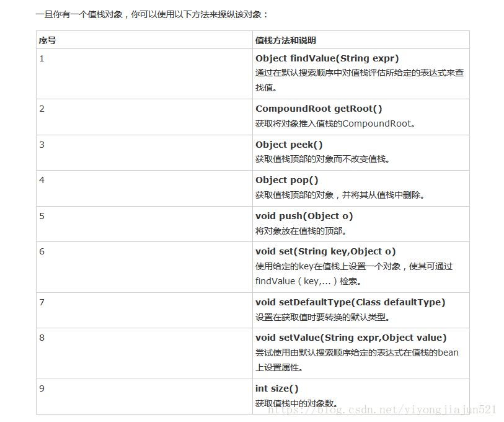The height and width of the screenshot is (422, 504).
Task: Select the text int size()
Action: (x=276, y=389)
